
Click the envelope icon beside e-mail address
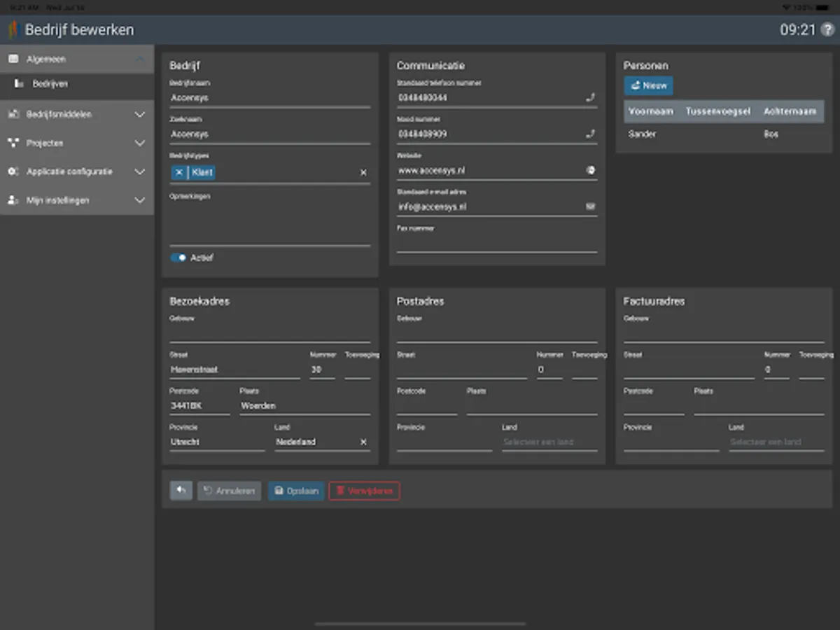pyautogui.click(x=590, y=206)
